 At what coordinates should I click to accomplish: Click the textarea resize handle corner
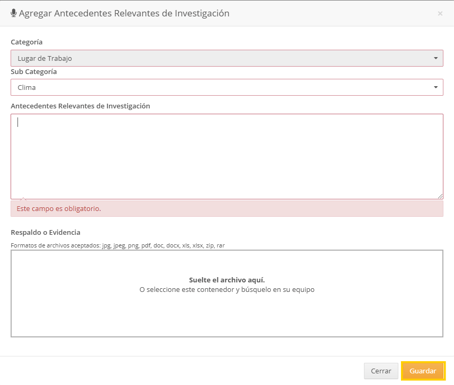coord(440,197)
